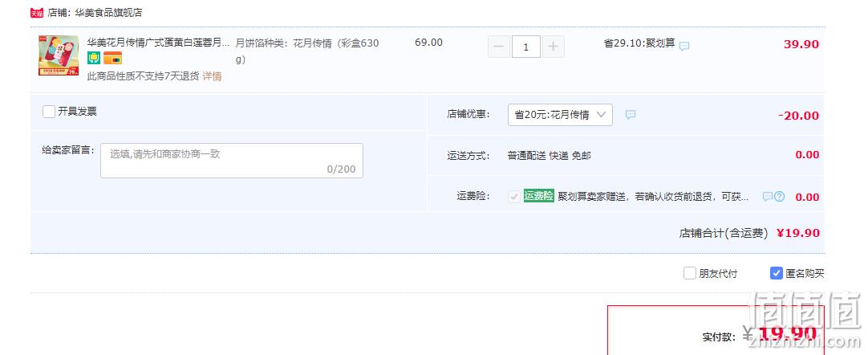Click the item subtotal 39.90
Viewport: 868px width, 355px height.
point(801,44)
